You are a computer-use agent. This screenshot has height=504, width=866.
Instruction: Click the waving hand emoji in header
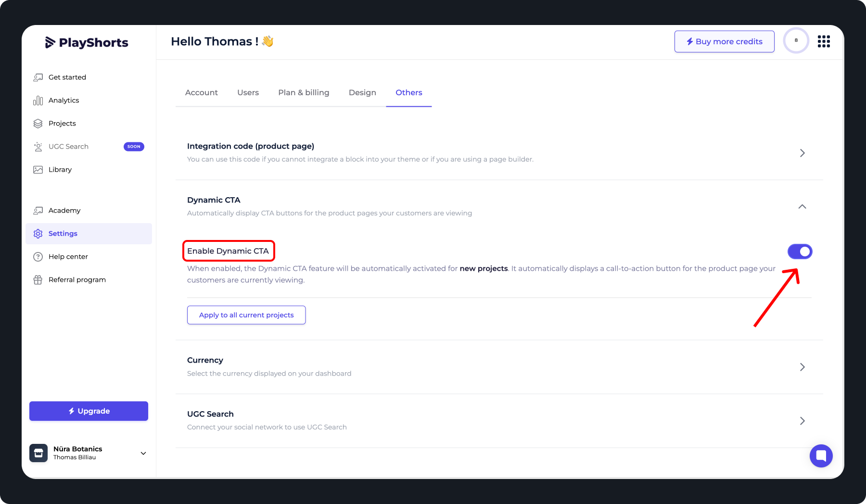(x=268, y=41)
